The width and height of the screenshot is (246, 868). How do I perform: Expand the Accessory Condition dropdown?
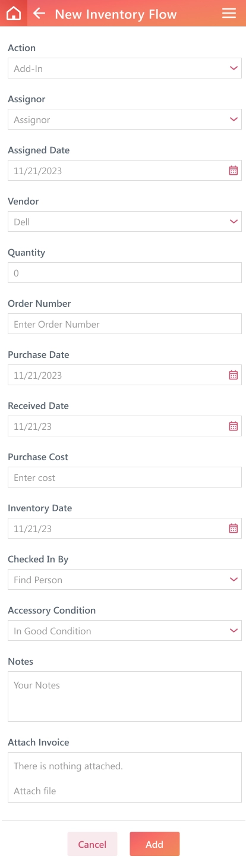(125, 631)
